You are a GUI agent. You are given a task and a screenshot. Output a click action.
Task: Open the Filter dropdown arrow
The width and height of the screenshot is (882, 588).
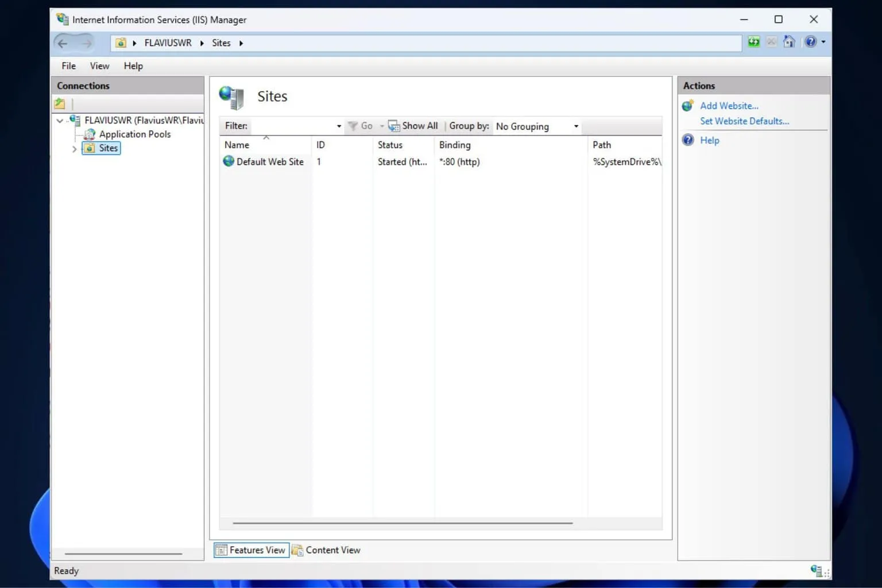pyautogui.click(x=339, y=126)
